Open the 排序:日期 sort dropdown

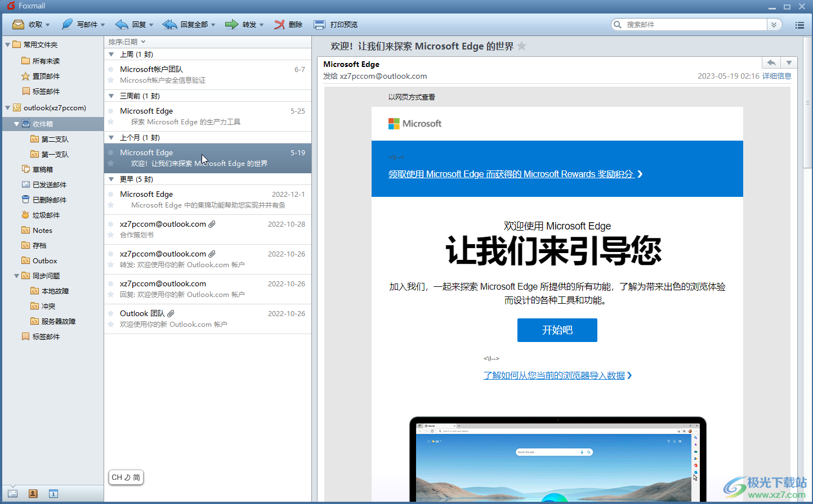[127, 42]
